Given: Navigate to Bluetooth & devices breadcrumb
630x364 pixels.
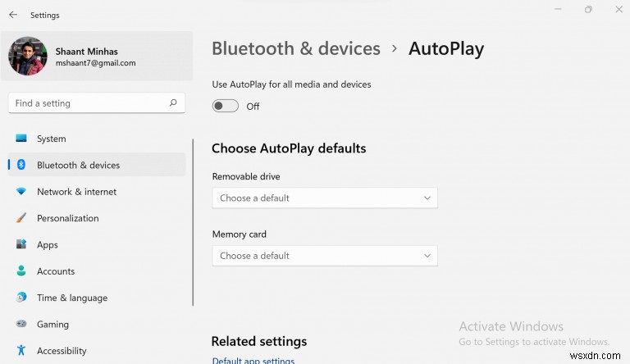Looking at the screenshot, I should pyautogui.click(x=295, y=48).
